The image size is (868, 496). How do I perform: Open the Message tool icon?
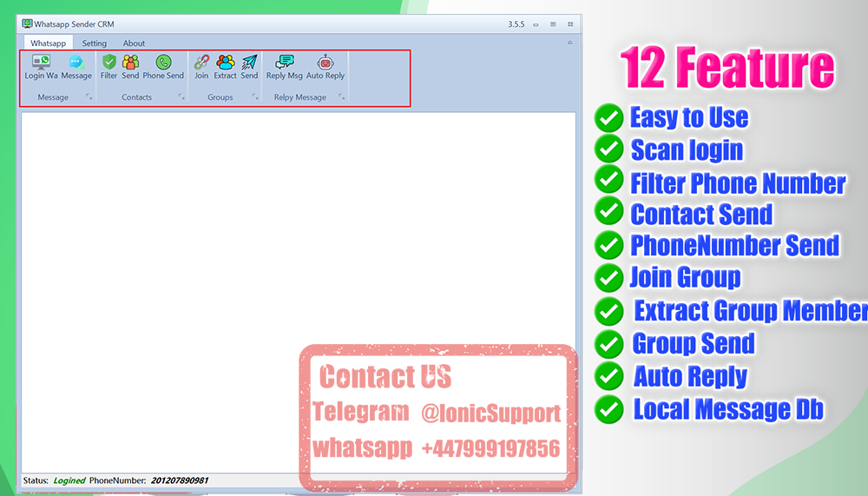click(76, 67)
